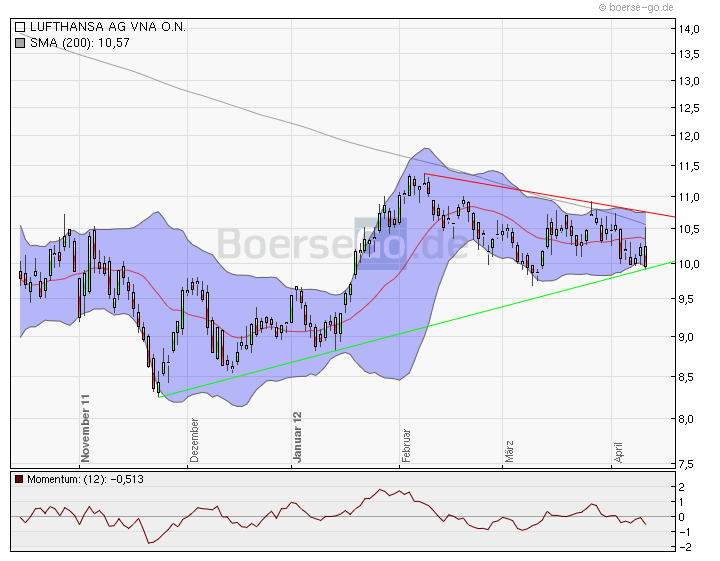The height and width of the screenshot is (561, 720).
Task: Click the white Lufthansa legend square
Action: tap(20, 27)
